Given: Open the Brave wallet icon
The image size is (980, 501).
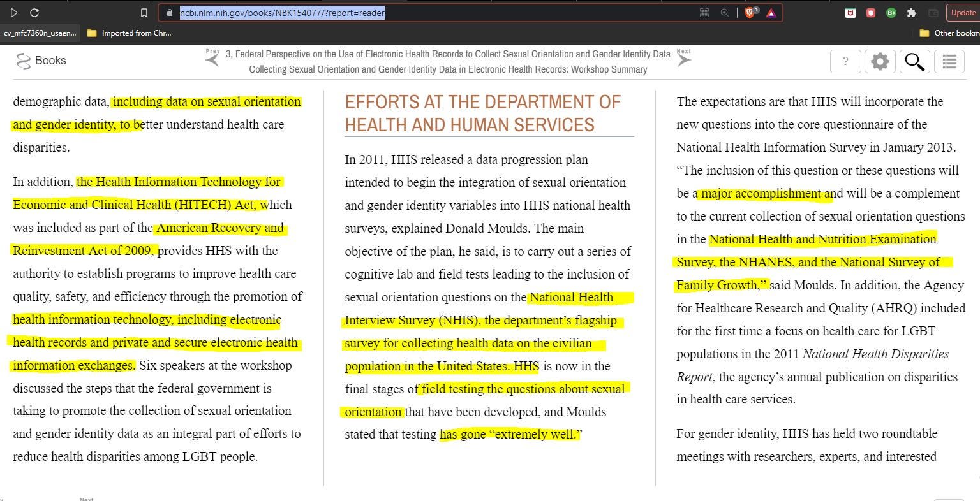Looking at the screenshot, I should [933, 13].
